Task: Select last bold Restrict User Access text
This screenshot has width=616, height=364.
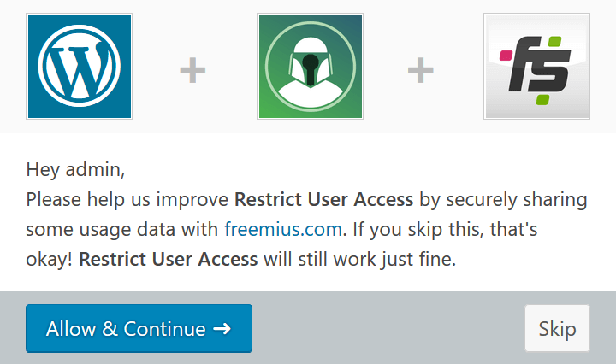Action: pos(169,259)
